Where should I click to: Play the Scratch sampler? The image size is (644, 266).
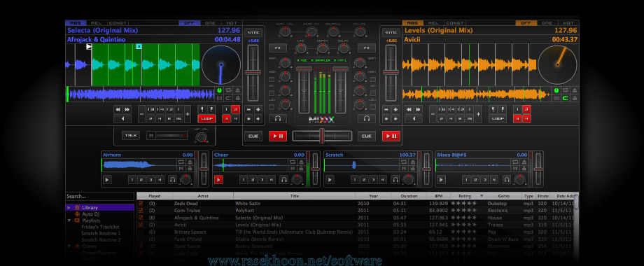pyautogui.click(x=330, y=179)
